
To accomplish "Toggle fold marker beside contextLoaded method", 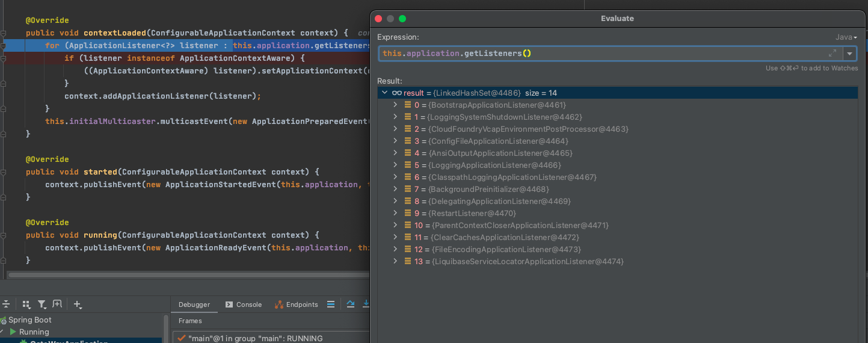I will click(x=4, y=33).
